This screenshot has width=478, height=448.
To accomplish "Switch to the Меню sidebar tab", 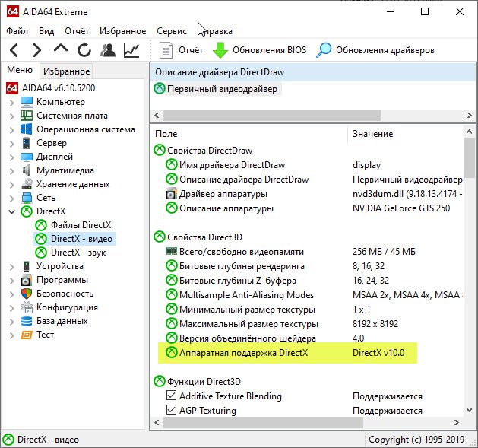I will point(20,70).
